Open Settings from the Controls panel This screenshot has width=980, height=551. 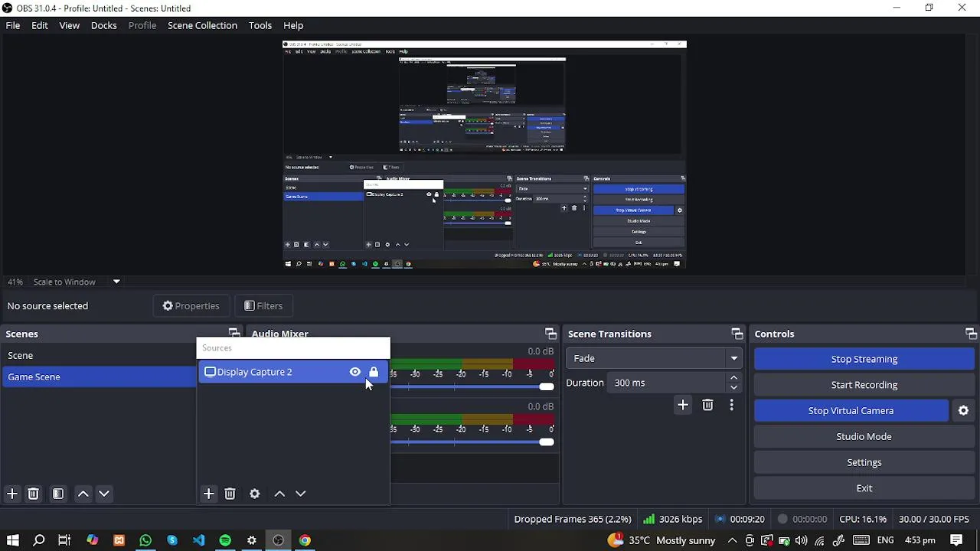point(864,462)
